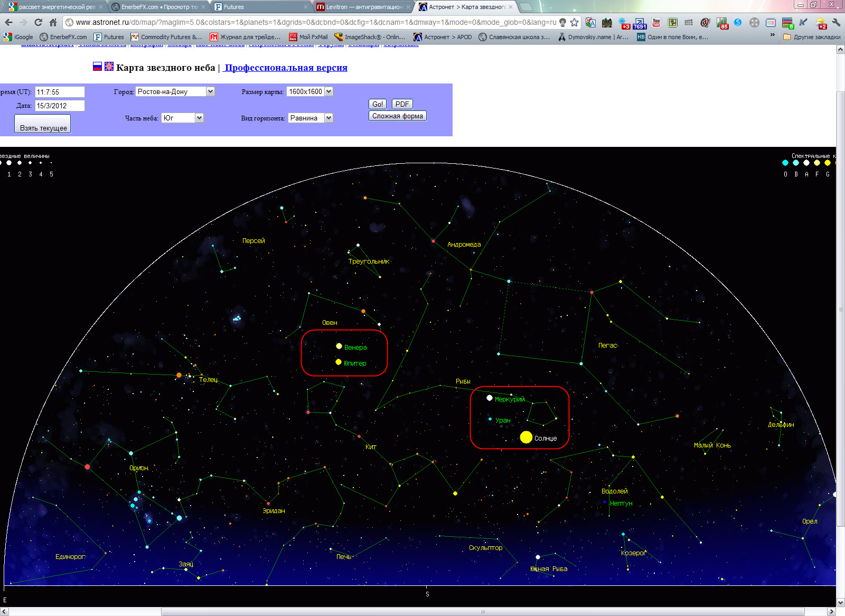
Task: Open the weather extension with +2 badge
Action: [x=821, y=22]
